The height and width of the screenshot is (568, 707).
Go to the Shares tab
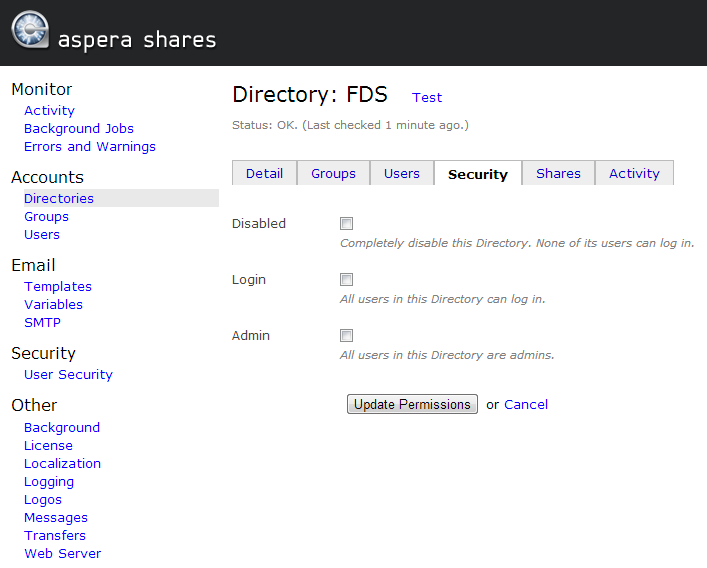(558, 174)
